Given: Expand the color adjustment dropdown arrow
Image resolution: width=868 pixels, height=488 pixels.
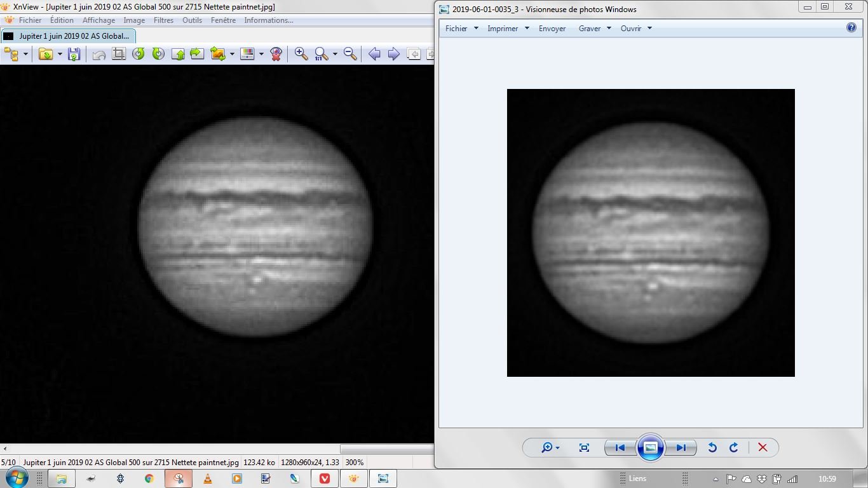Looking at the screenshot, I should pos(261,54).
